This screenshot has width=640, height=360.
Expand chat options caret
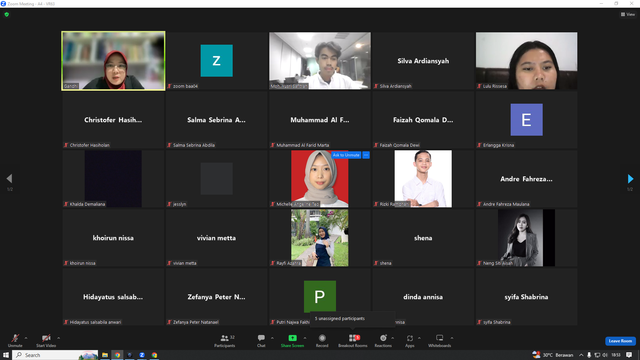click(272, 338)
